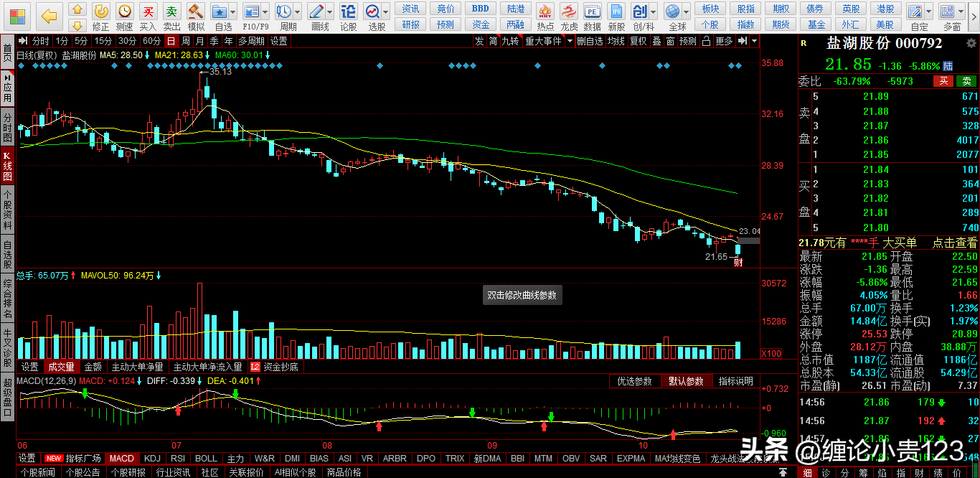Image resolution: width=980 pixels, height=478 pixels.
Task: Toggle the 发 option in chart toolbar
Action: pos(479,41)
